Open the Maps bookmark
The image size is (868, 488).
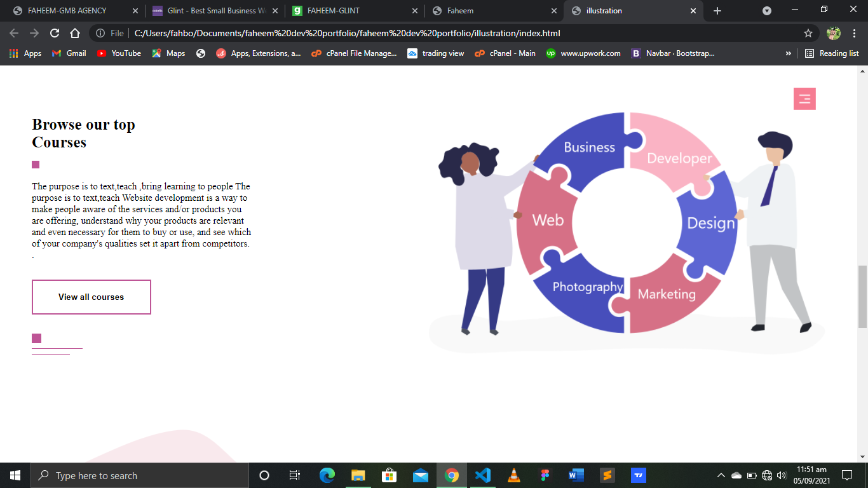[x=168, y=53]
